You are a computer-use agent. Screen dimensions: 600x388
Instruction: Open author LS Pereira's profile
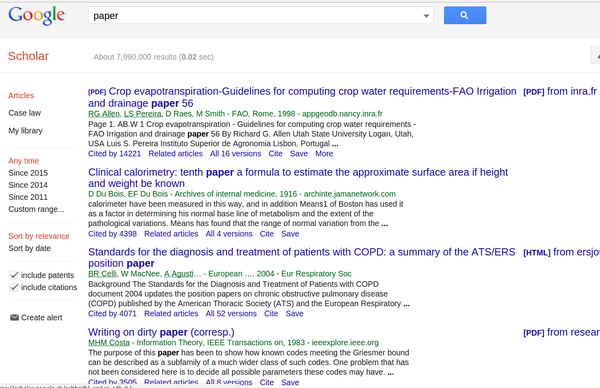point(143,114)
